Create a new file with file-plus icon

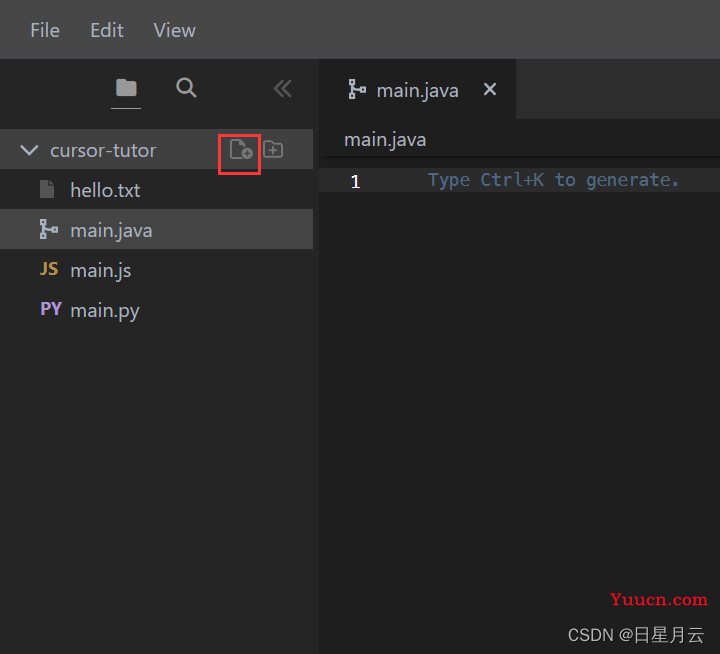241,150
